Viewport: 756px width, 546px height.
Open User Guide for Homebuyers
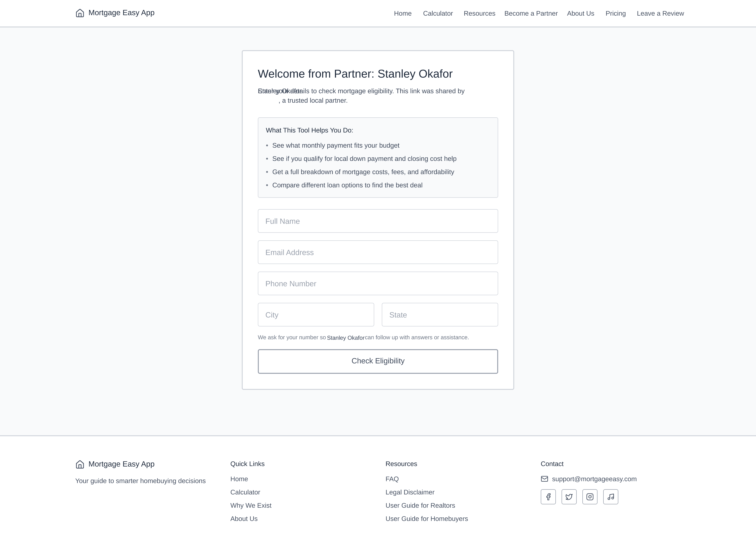click(x=427, y=519)
